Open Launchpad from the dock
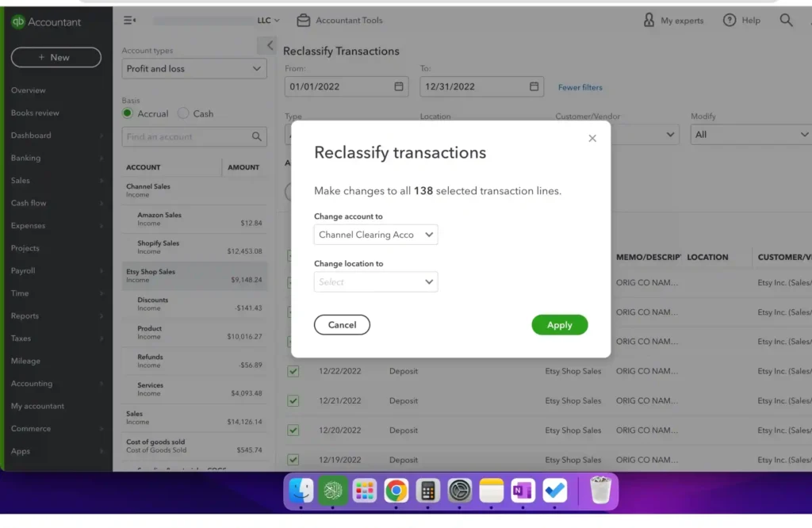 click(x=365, y=490)
